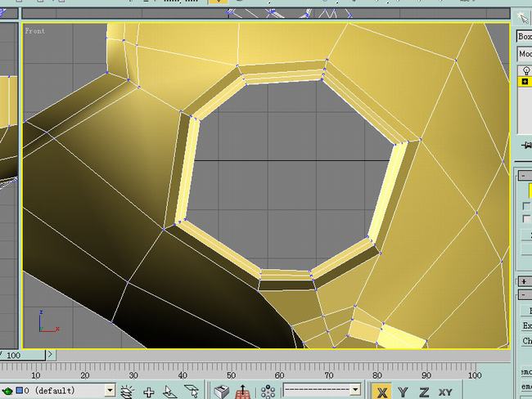Viewport: 532px width, 399px height.
Task: Click the Create New Layer plus icon
Action: 149,392
